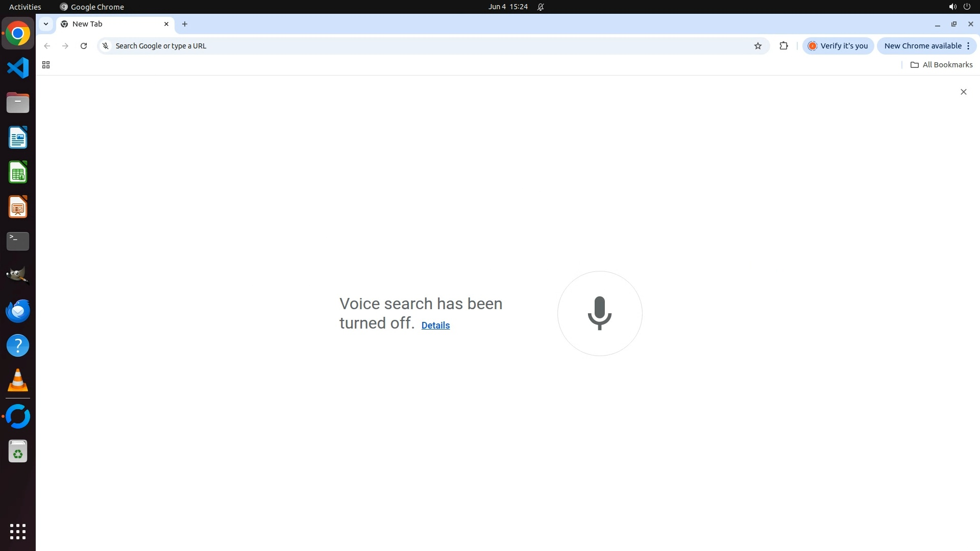Follow the Details link
Image resolution: width=980 pixels, height=551 pixels.
tap(435, 325)
